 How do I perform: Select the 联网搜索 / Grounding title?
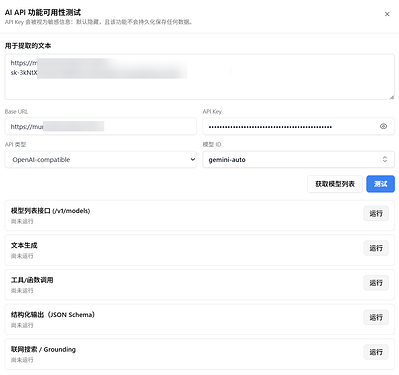click(x=43, y=349)
